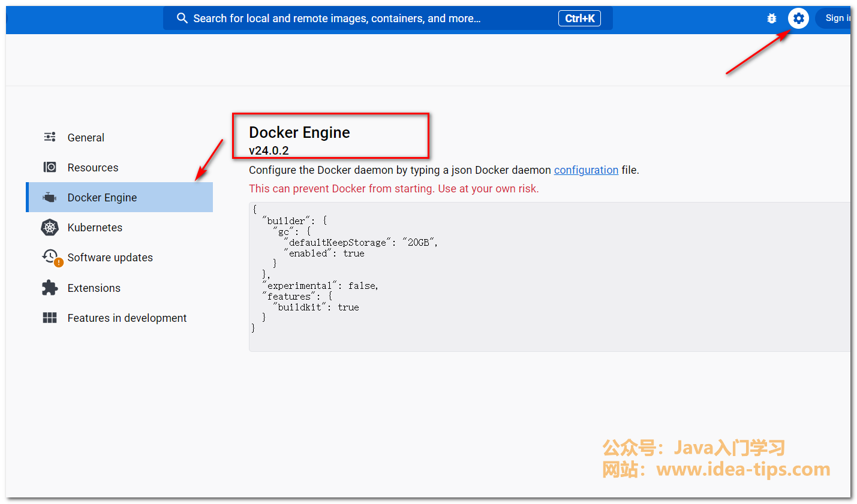The width and height of the screenshot is (857, 504).
Task: Click the Resources disk icon
Action: pyautogui.click(x=50, y=167)
